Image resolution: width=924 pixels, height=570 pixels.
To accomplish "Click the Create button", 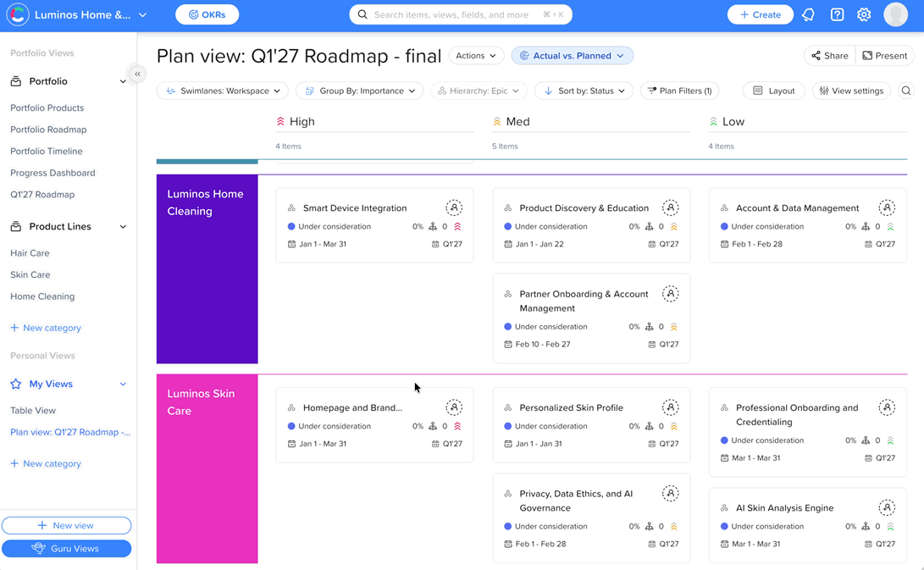I will [x=761, y=14].
